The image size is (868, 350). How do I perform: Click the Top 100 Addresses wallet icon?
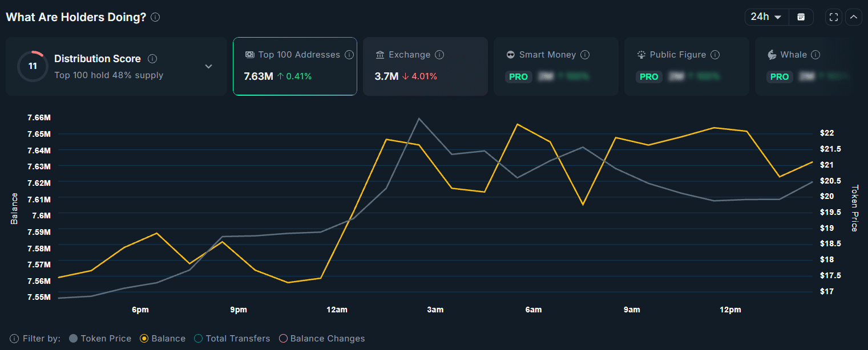coord(249,55)
